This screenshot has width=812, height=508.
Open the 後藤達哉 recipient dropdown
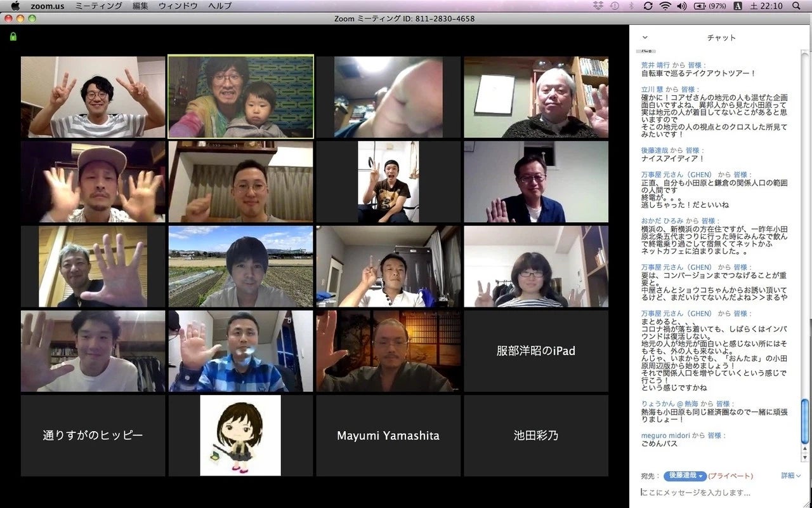pyautogui.click(x=685, y=476)
